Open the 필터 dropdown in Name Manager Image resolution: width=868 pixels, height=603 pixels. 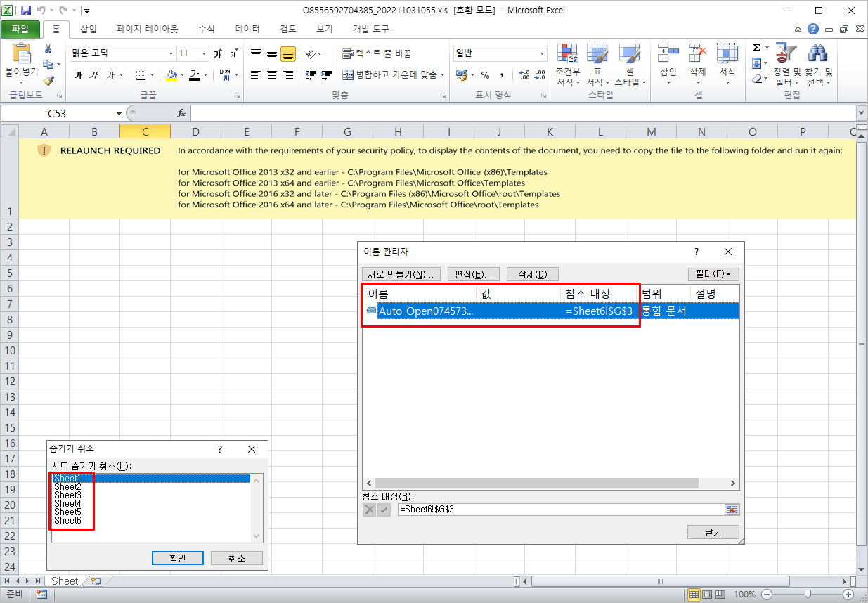(713, 274)
